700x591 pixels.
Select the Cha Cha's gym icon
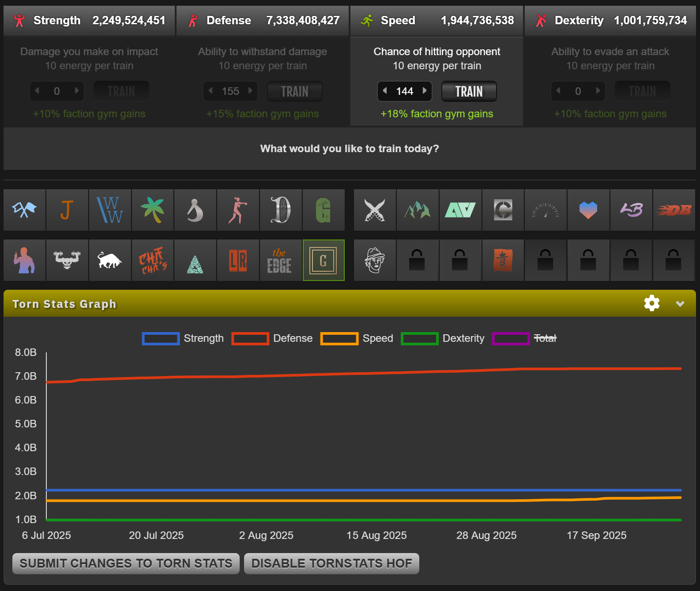[153, 260]
